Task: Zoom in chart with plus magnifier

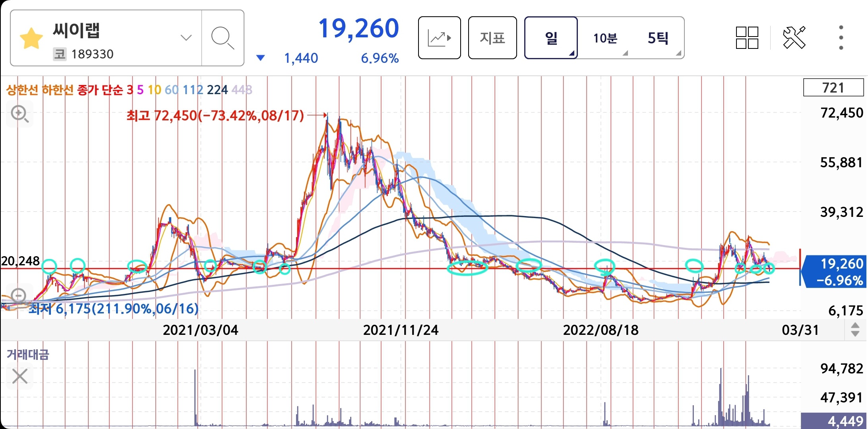Action: pyautogui.click(x=19, y=114)
